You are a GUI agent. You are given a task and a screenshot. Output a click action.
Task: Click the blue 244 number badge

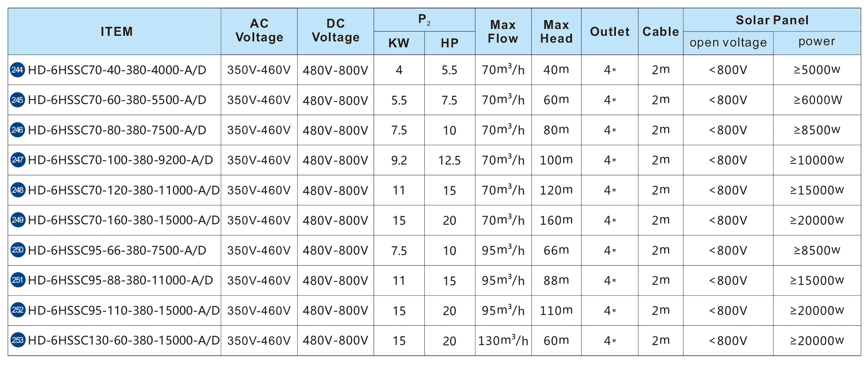(x=17, y=70)
